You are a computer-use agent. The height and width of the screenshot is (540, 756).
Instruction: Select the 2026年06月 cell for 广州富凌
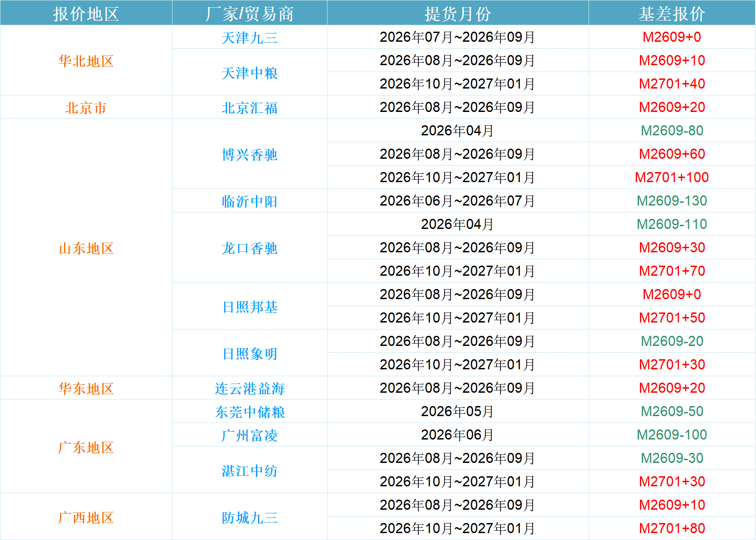point(457,435)
